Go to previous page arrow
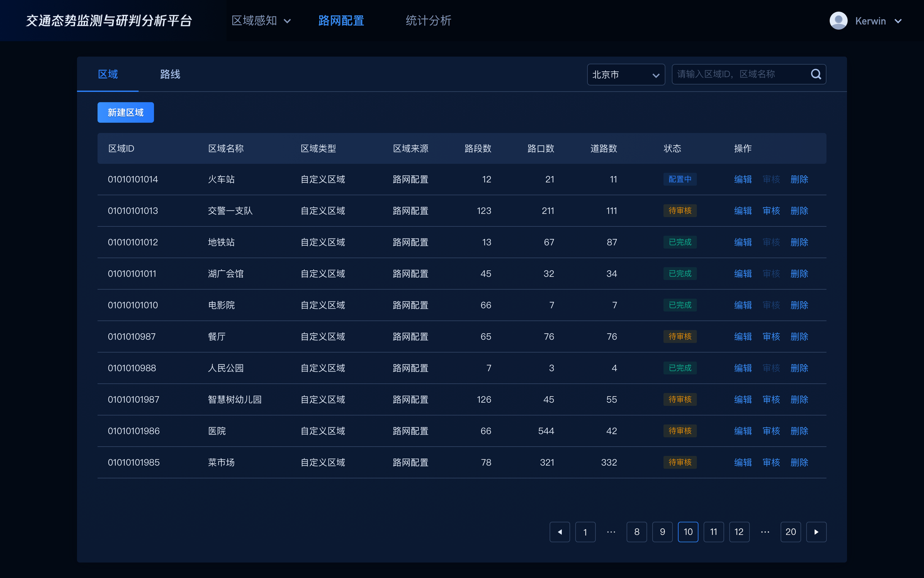The width and height of the screenshot is (924, 578). click(560, 532)
